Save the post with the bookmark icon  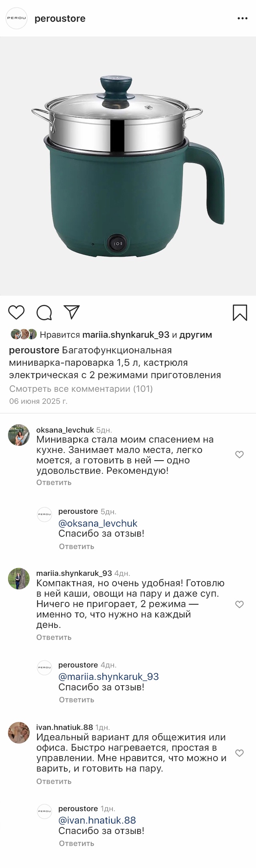tap(240, 313)
